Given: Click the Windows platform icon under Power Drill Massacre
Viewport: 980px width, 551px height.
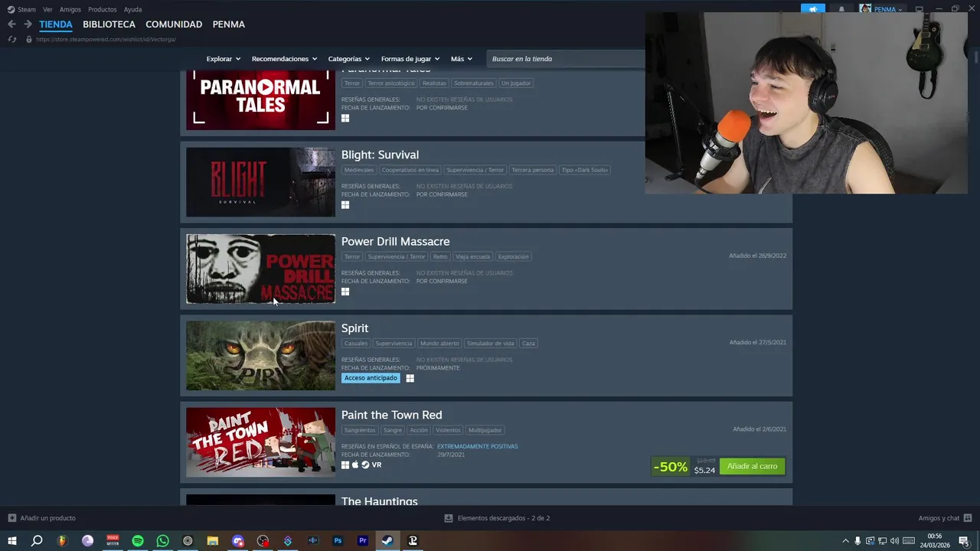Looking at the screenshot, I should (x=345, y=292).
